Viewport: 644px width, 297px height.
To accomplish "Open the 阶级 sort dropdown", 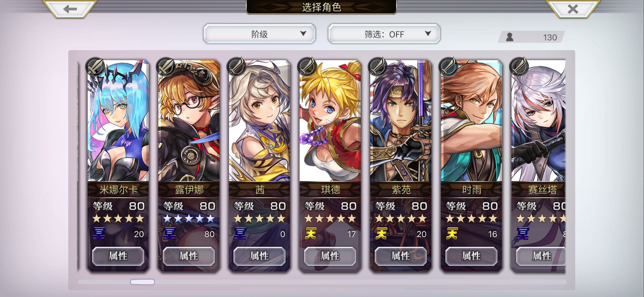I will 259,34.
